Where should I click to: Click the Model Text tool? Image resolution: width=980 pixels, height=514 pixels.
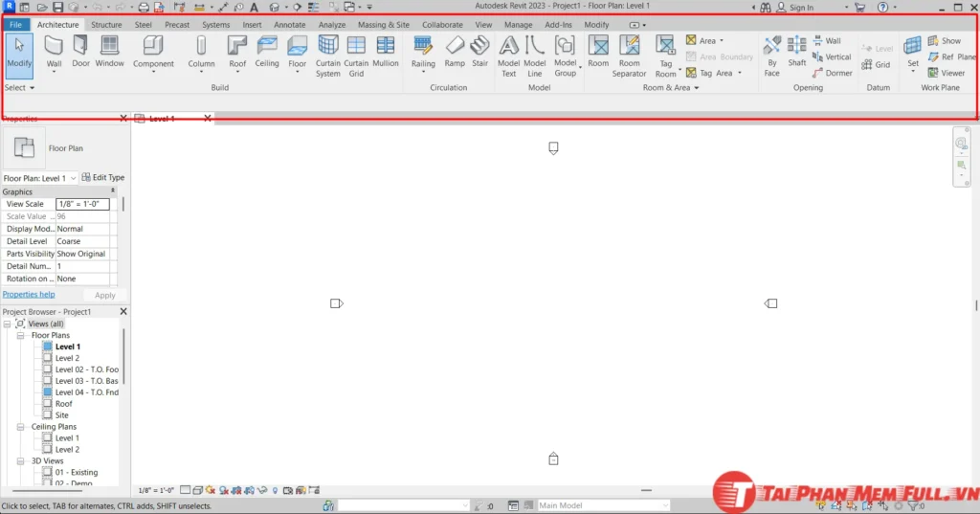[x=509, y=56]
